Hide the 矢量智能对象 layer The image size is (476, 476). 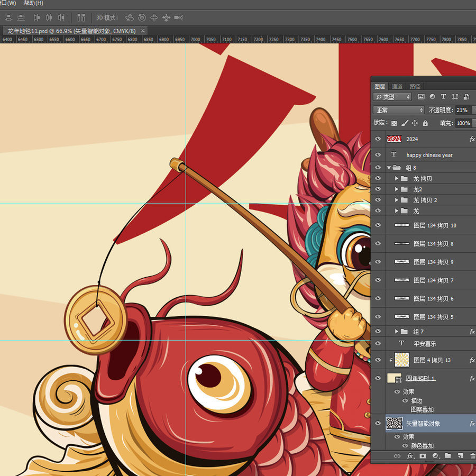(378, 423)
